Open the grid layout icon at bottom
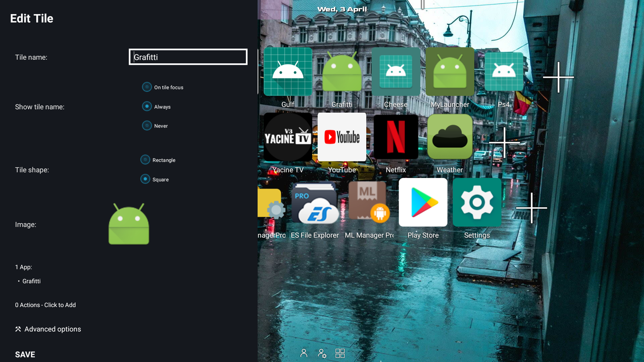This screenshot has height=362, width=644. [340, 353]
